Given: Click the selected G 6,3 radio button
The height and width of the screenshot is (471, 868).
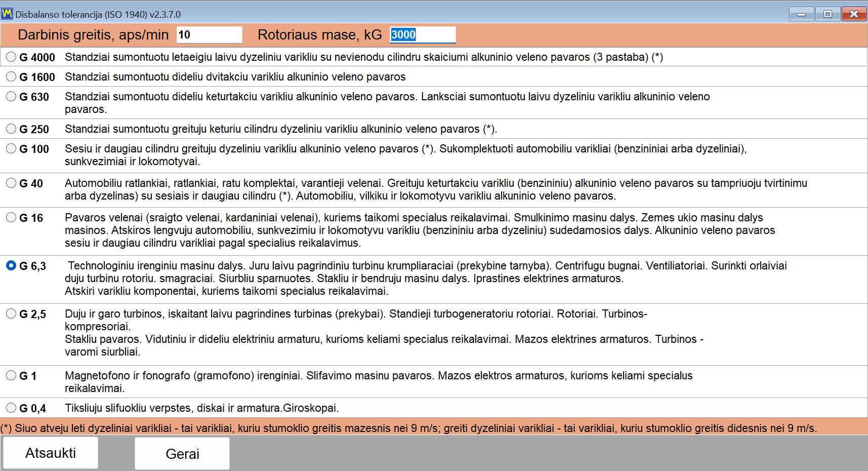Looking at the screenshot, I should click(11, 266).
